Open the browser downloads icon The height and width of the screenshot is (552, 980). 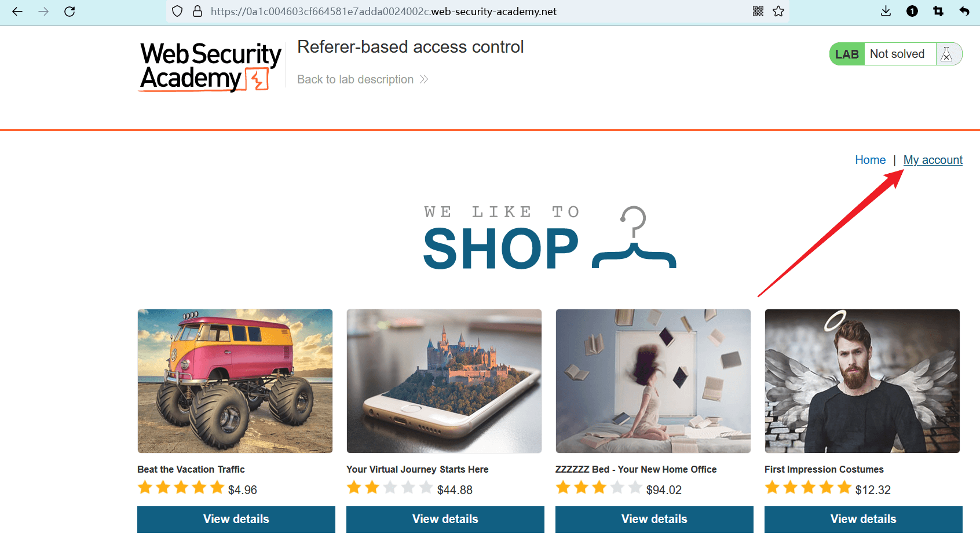click(x=886, y=12)
